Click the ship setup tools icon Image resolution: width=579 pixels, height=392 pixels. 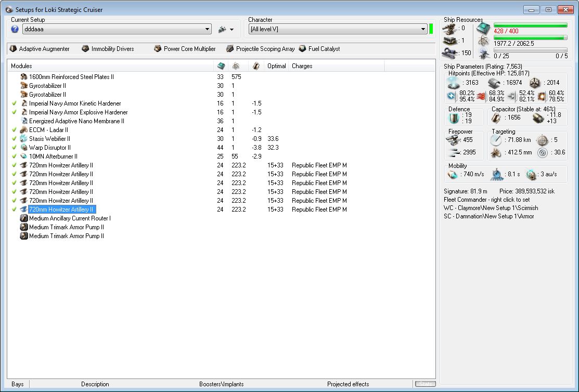point(222,29)
